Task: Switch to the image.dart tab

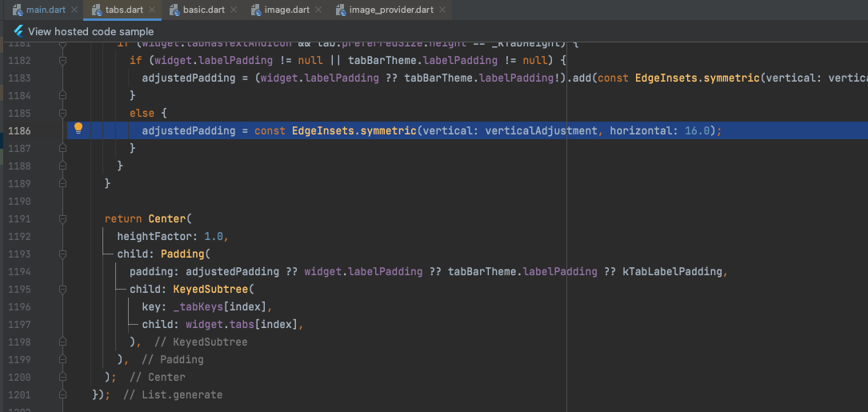Action: click(287, 10)
